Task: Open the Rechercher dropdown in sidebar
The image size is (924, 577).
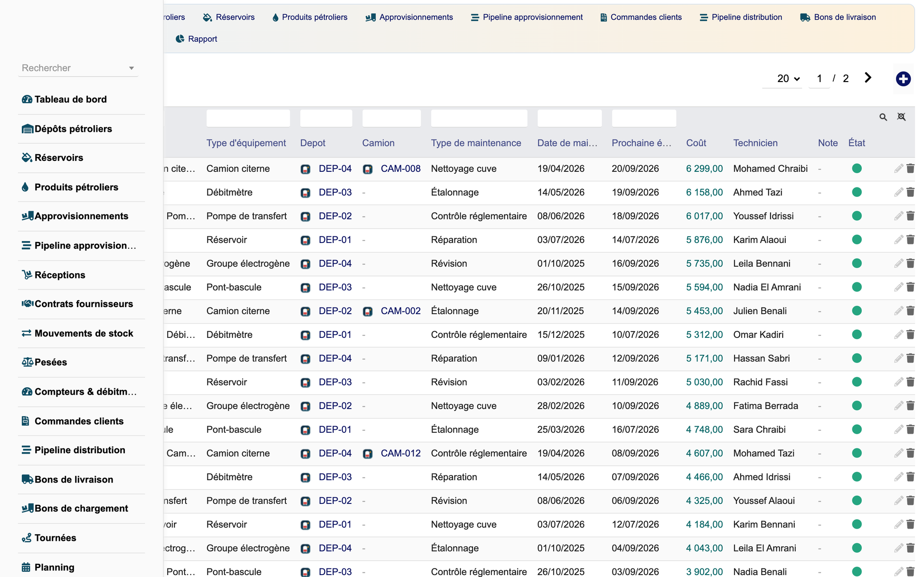Action: (x=78, y=68)
